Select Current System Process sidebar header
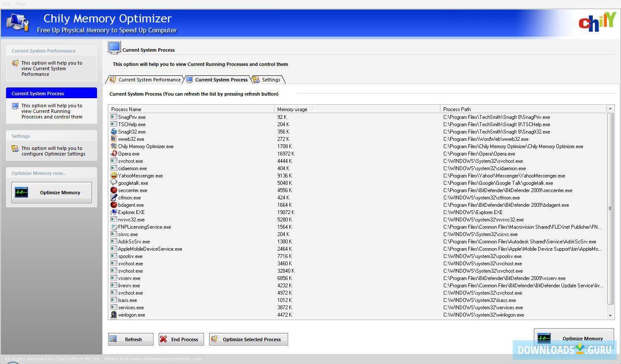Screen dimensions: 621x364 point(51,93)
